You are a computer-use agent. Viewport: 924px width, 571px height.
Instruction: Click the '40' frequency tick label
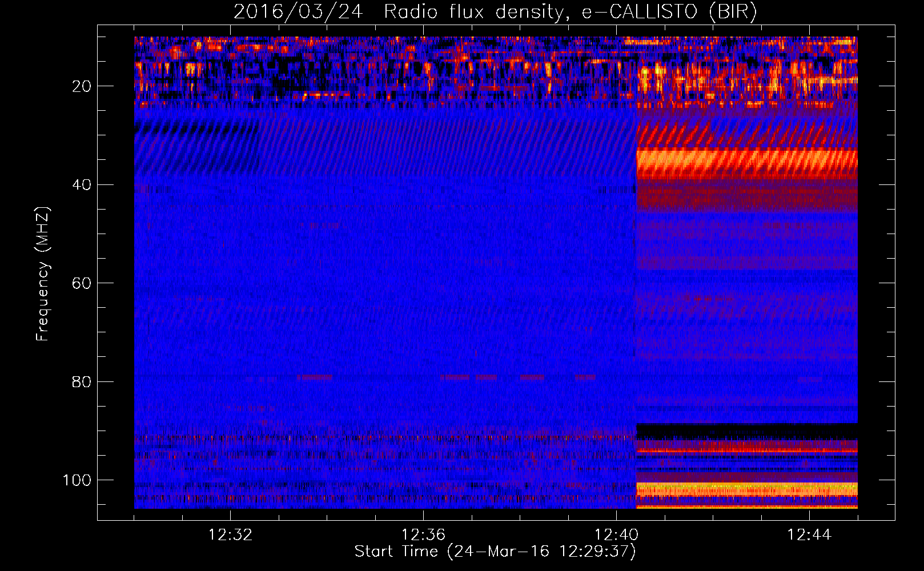tap(82, 185)
